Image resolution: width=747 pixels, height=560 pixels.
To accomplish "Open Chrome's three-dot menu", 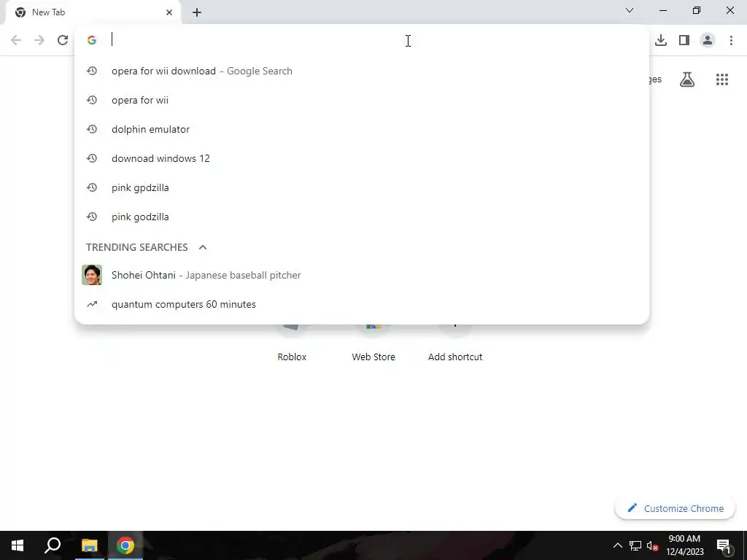I will click(731, 40).
